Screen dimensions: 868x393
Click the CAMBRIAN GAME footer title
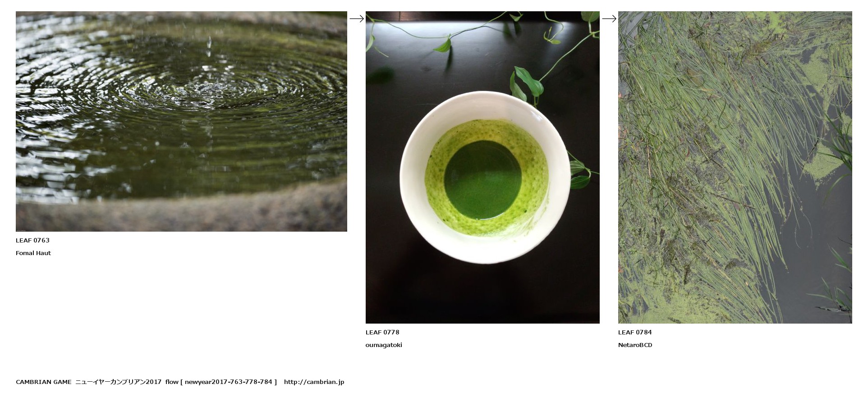[x=44, y=382]
